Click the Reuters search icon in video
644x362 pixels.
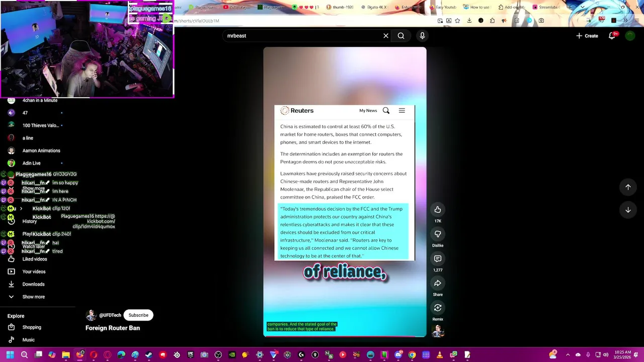[x=386, y=111]
